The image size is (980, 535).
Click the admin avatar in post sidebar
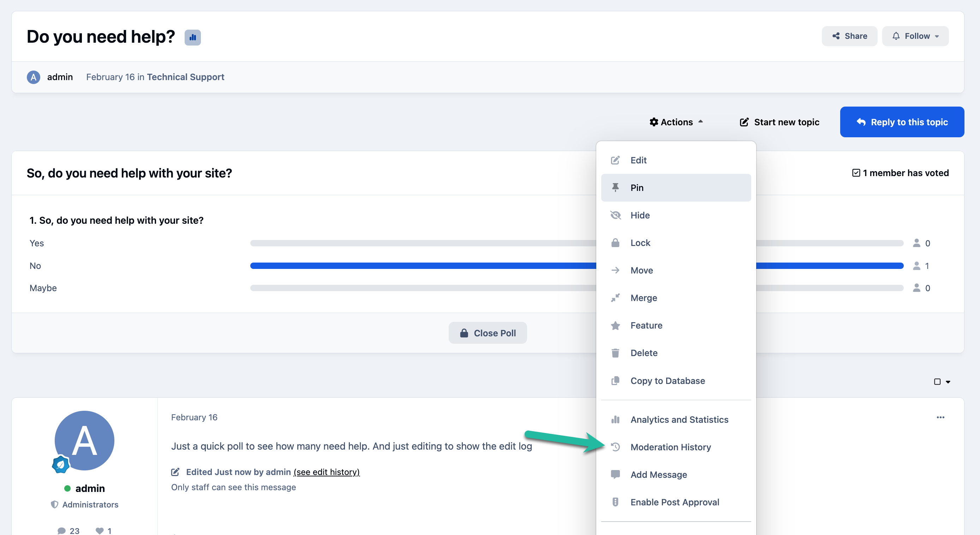[x=84, y=440]
